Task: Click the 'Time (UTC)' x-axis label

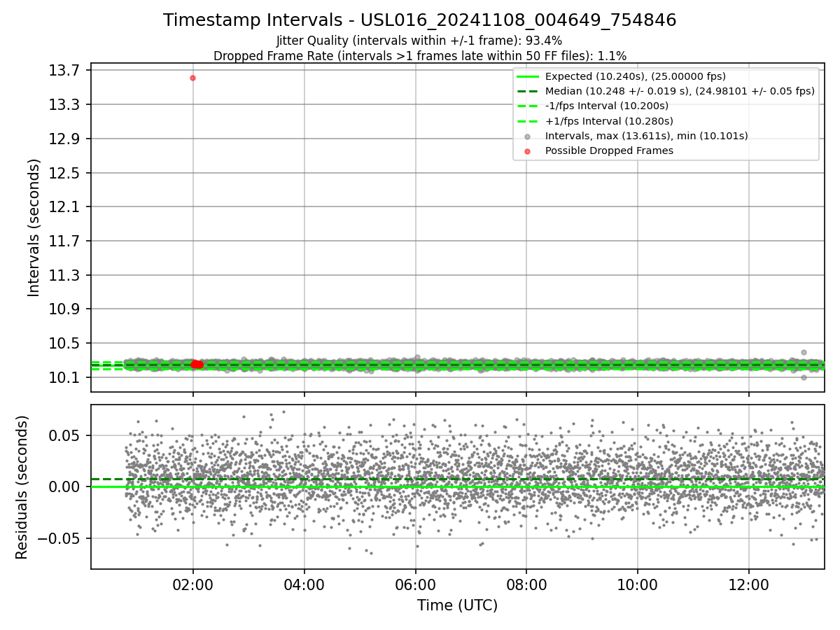Action: [457, 605]
